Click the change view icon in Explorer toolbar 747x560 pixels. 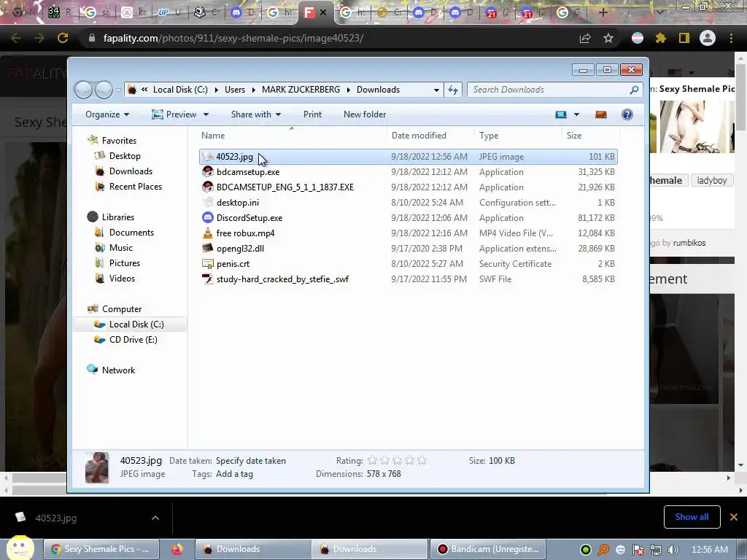(561, 114)
